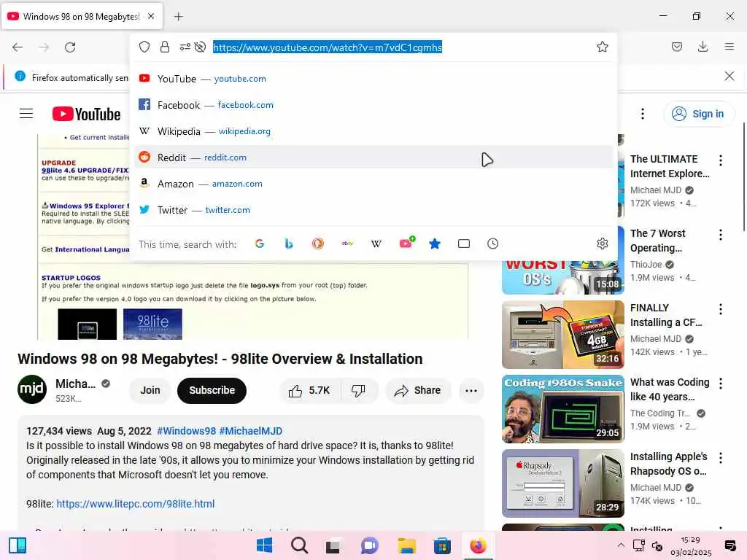Image resolution: width=747 pixels, height=560 pixels.
Task: Open FINALLY Installing a CF thumbnail
Action: (x=562, y=334)
